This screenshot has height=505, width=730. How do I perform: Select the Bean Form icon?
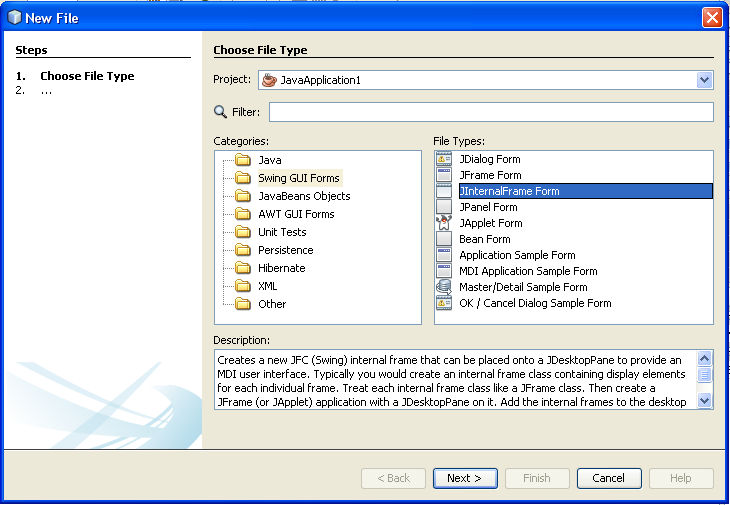pos(444,239)
